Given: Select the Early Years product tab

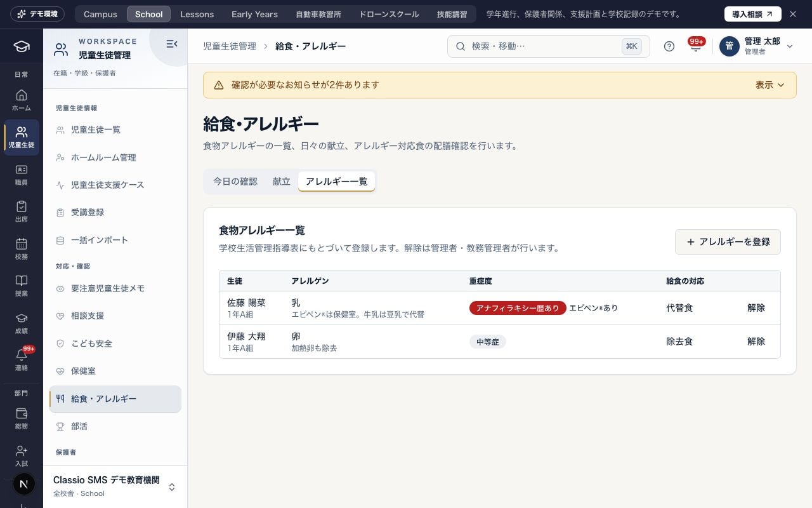Looking at the screenshot, I should coord(254,14).
